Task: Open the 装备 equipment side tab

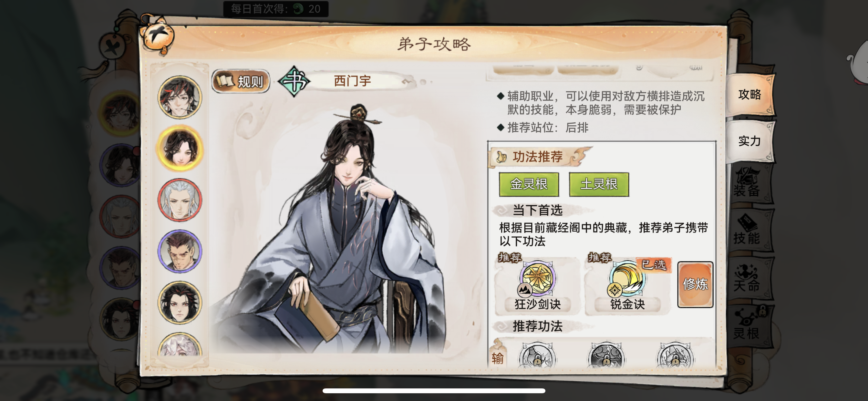Action: tap(749, 183)
